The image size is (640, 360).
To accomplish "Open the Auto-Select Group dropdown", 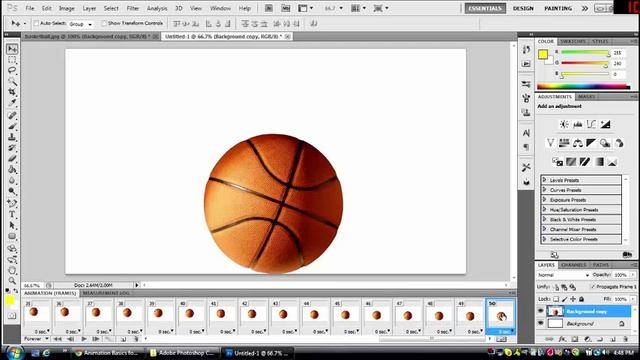I will (x=81, y=24).
